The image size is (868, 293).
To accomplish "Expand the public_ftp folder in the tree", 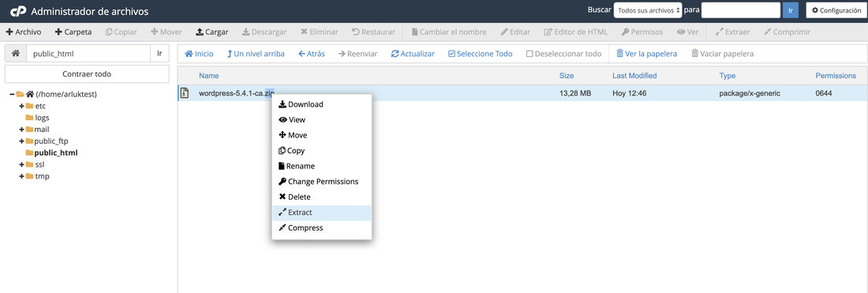I will coord(21,141).
